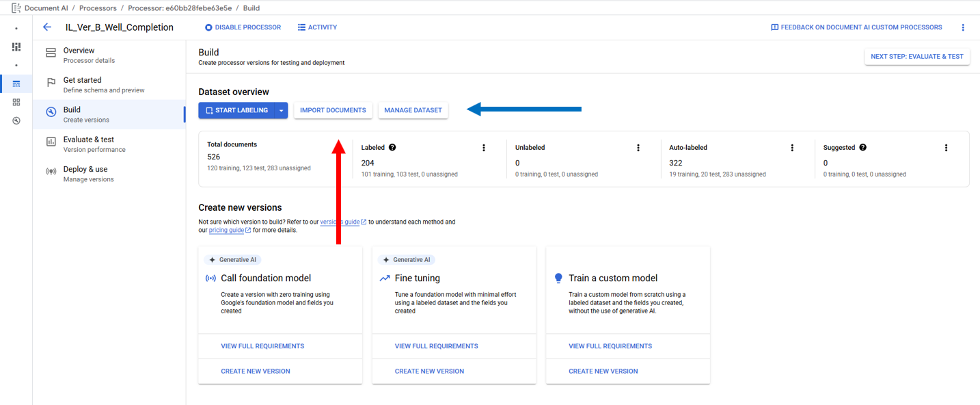
Task: Click the help icon next to Suggested
Action: point(863,147)
